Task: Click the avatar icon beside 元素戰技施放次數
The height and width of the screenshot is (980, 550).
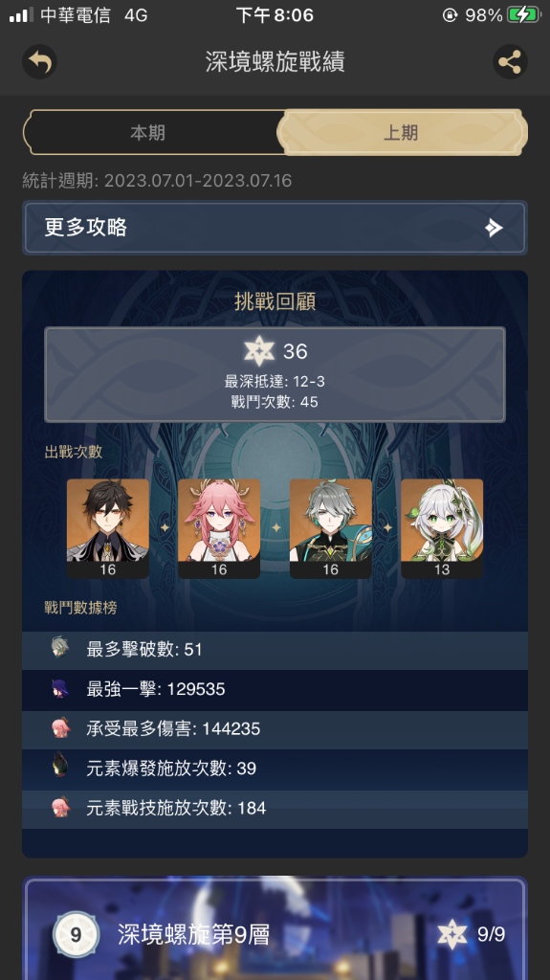Action: click(60, 807)
